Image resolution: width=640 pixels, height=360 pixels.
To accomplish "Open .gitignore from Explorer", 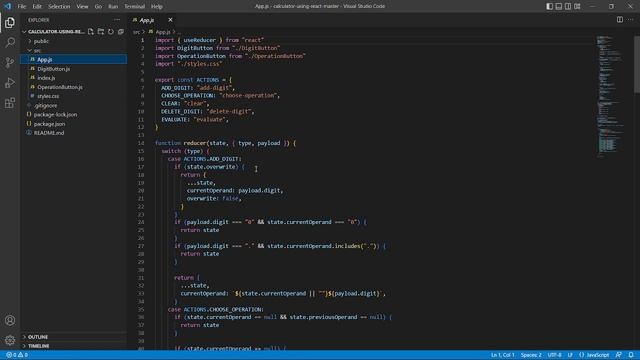I will pyautogui.click(x=73, y=105).
